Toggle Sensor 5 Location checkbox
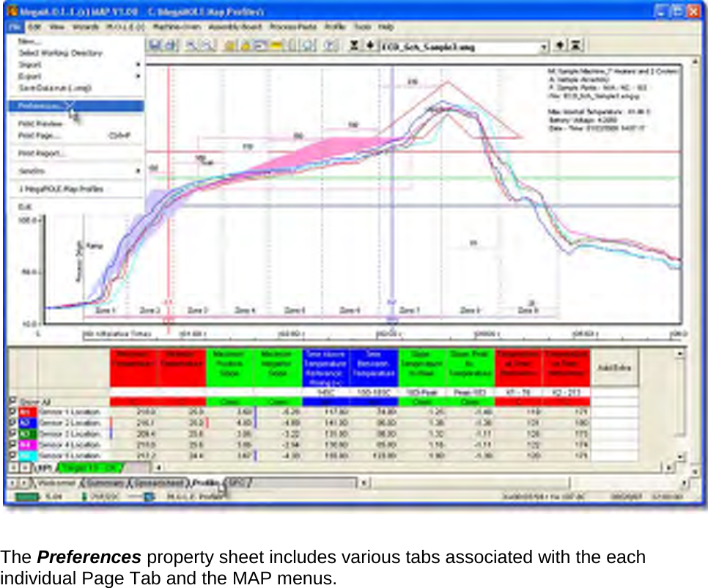 click(12, 455)
